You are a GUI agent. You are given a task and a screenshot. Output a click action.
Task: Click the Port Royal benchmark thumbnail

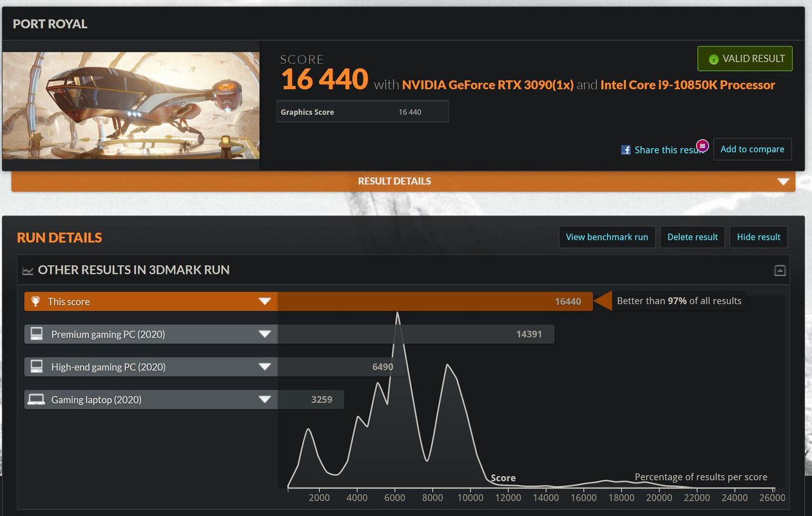[131, 105]
